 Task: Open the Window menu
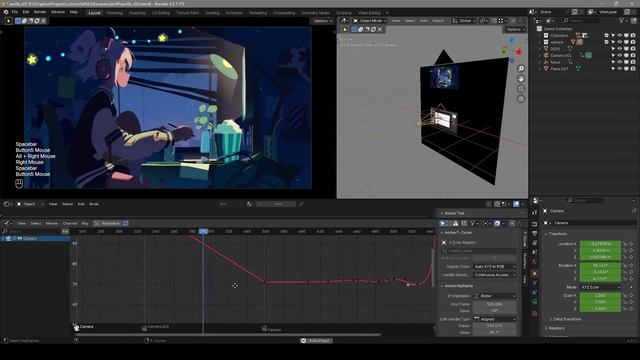coord(58,12)
